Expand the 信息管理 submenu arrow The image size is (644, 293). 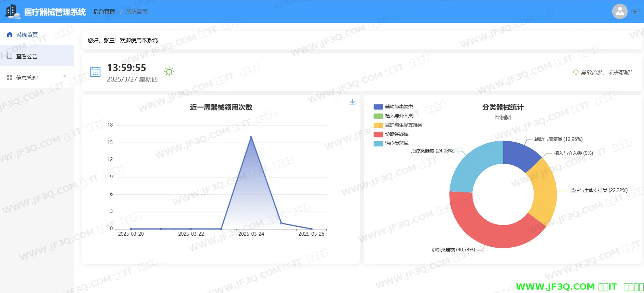pos(64,76)
